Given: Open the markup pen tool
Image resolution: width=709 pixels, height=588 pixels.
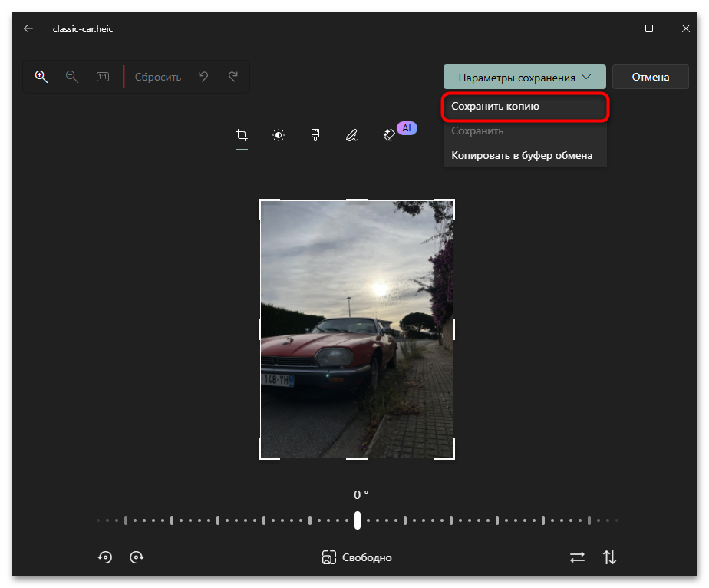Looking at the screenshot, I should pyautogui.click(x=351, y=136).
